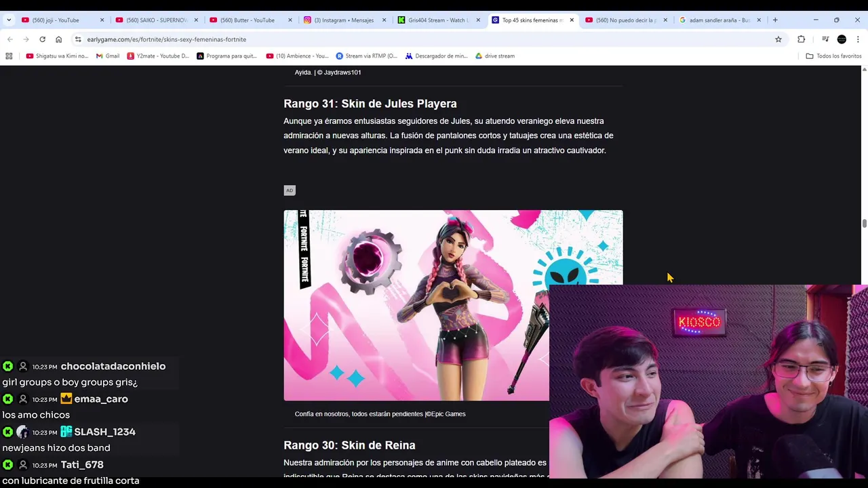The width and height of the screenshot is (868, 488).
Task: View site information icon in address bar
Action: tap(78, 39)
